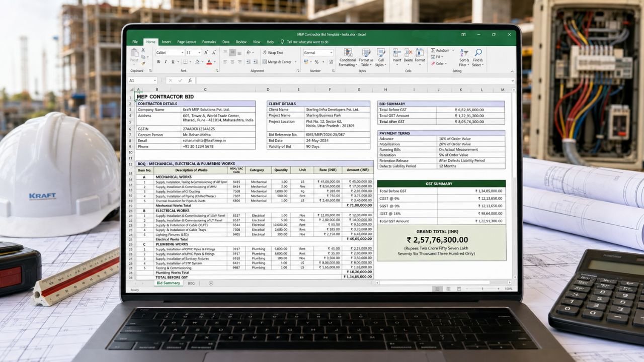Viewport: 644px width, 362px height.
Task: Select the Format Painter brush
Action: pyautogui.click(x=143, y=64)
